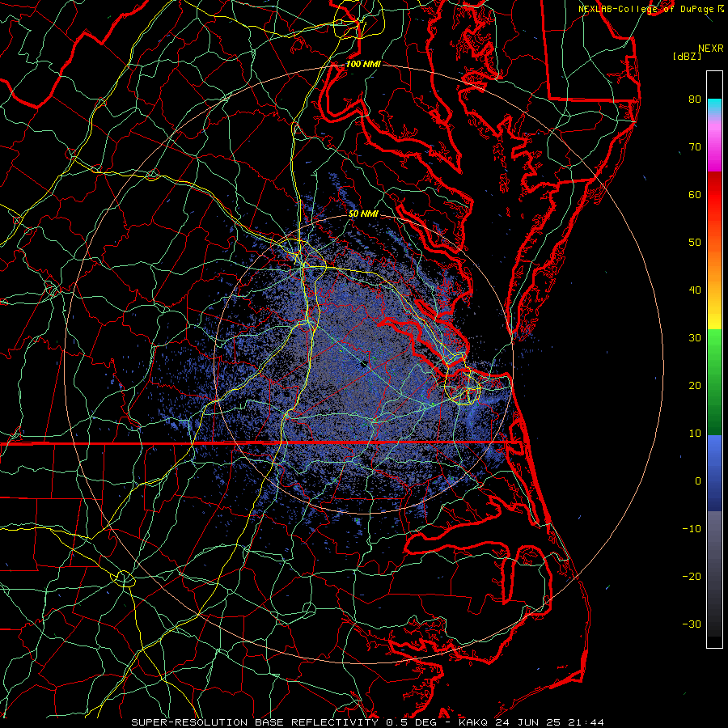Click the 50 dBZ scale value

click(695, 243)
